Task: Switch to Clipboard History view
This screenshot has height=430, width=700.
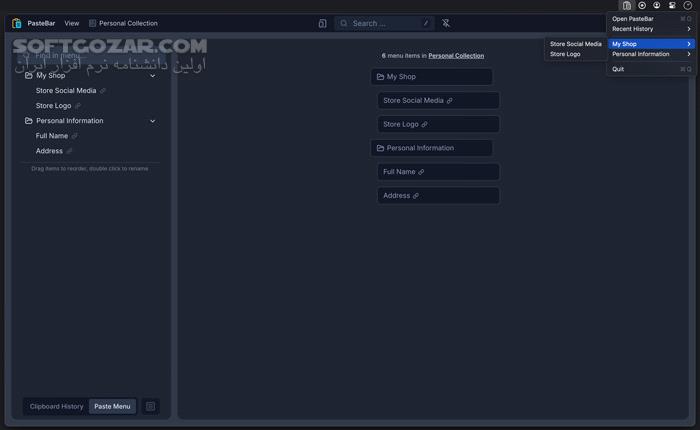Action: pos(57,406)
